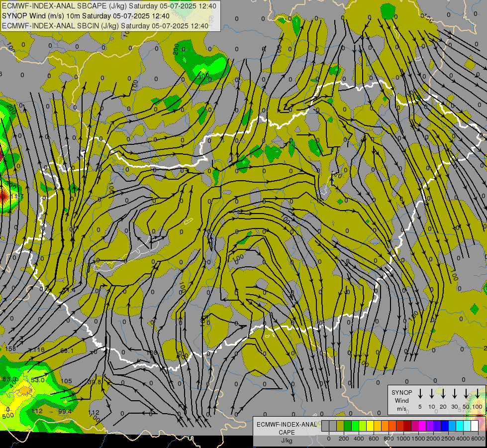487x448 pixels.
Task: Click the map value 39.8
Action: tap(95, 382)
